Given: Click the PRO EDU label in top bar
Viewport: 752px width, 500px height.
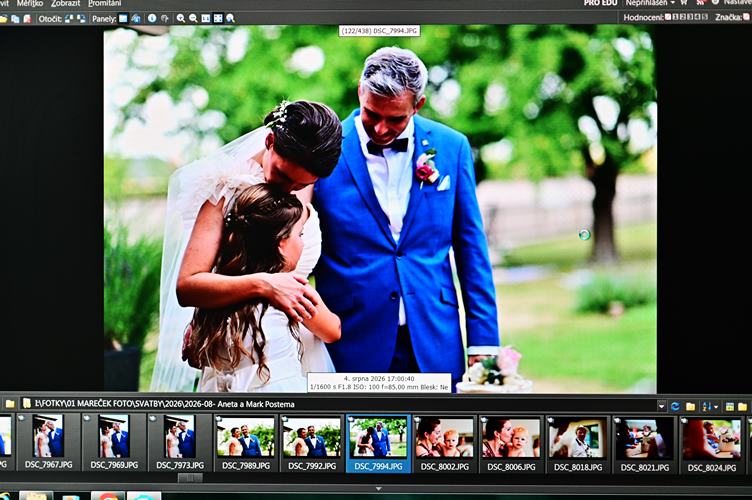Looking at the screenshot, I should 600,3.
